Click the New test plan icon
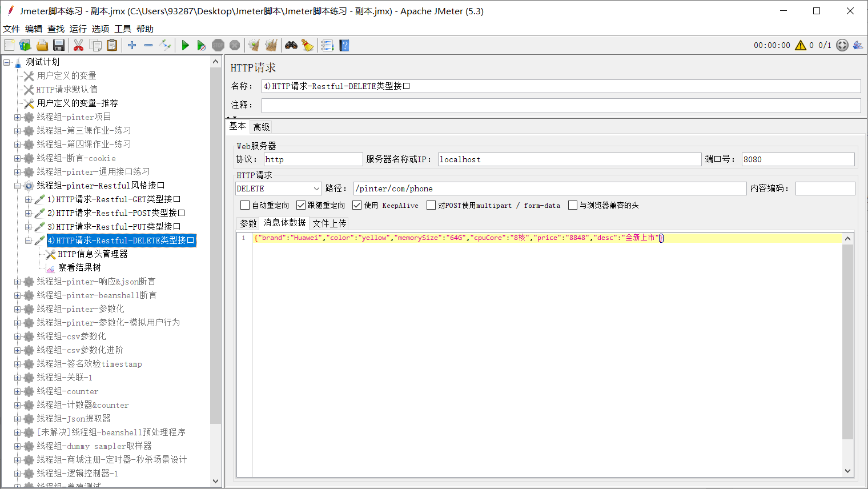 9,45
